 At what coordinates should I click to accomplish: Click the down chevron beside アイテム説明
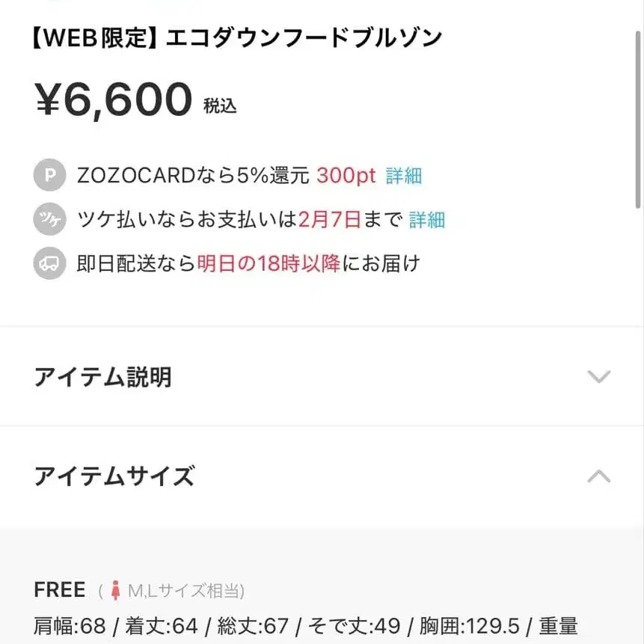598,378
